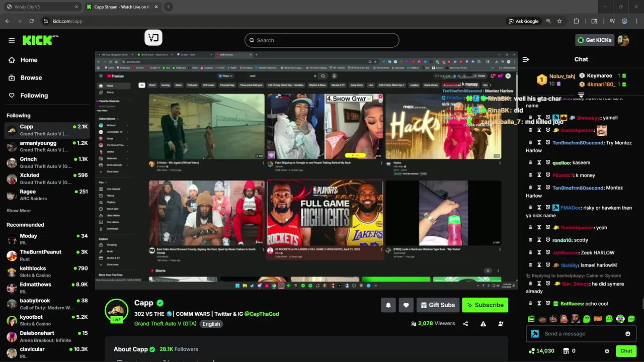Open Grand Theft Auto V (GTA) category link

[x=165, y=324]
